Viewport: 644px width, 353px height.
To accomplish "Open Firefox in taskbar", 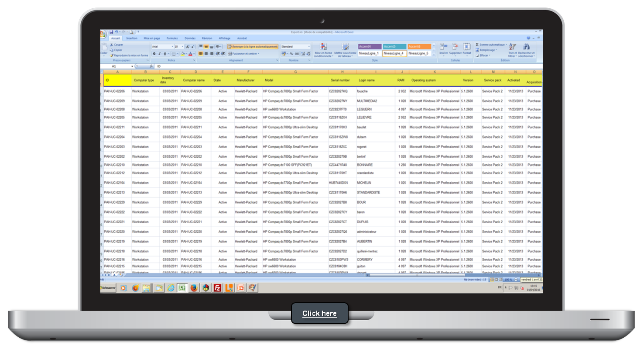I will coord(194,288).
